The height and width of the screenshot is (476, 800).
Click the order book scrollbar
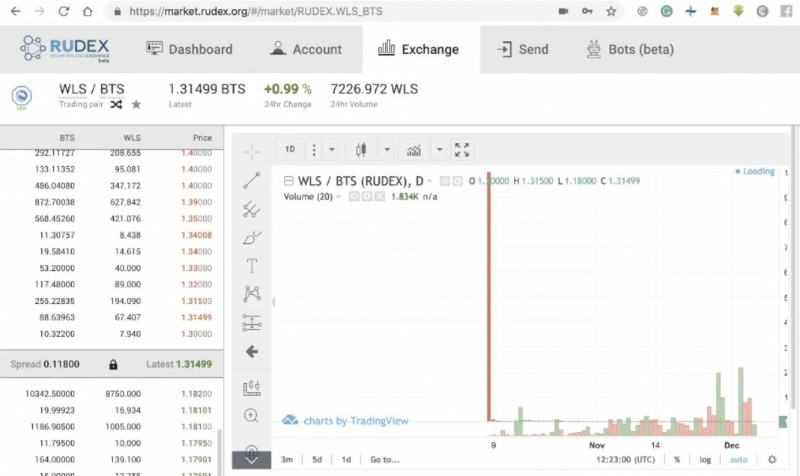(x=220, y=451)
